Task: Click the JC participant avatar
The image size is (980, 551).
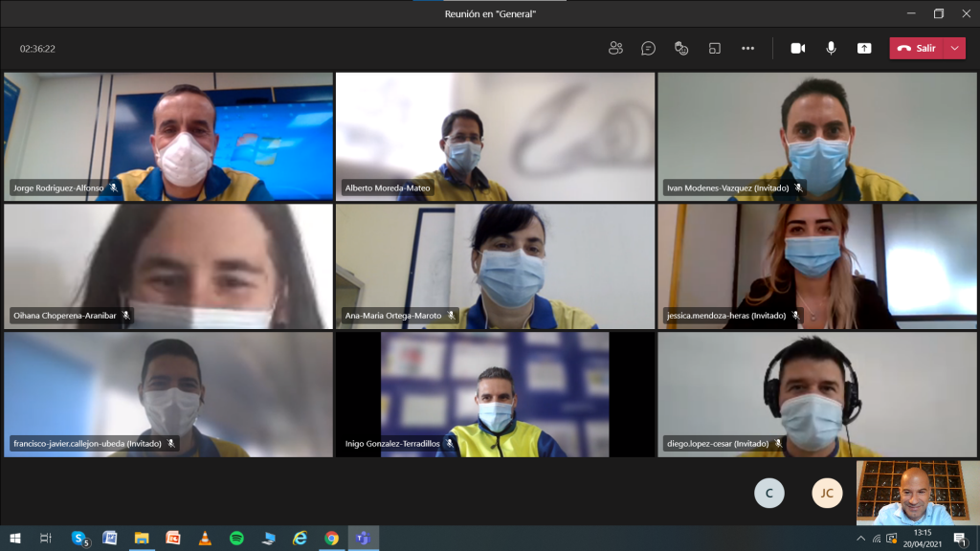Action: pyautogui.click(x=827, y=493)
